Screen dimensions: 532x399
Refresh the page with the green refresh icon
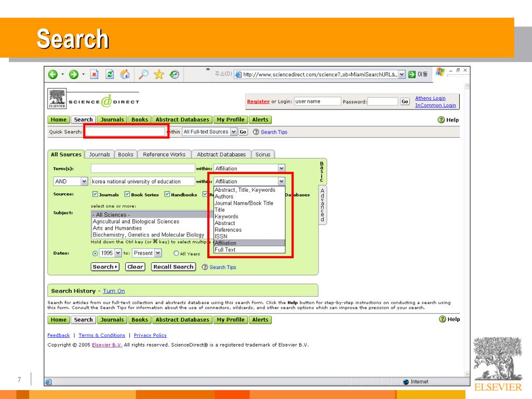(110, 74)
